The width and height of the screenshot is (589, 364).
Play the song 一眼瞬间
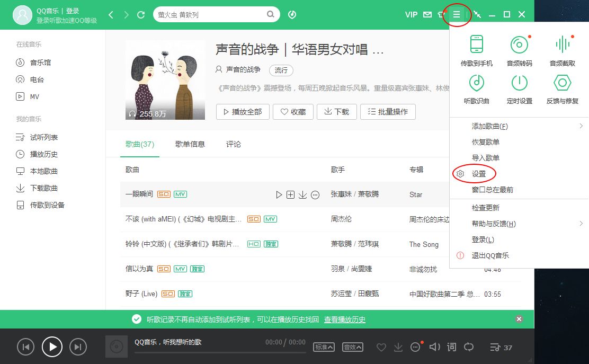click(x=279, y=194)
